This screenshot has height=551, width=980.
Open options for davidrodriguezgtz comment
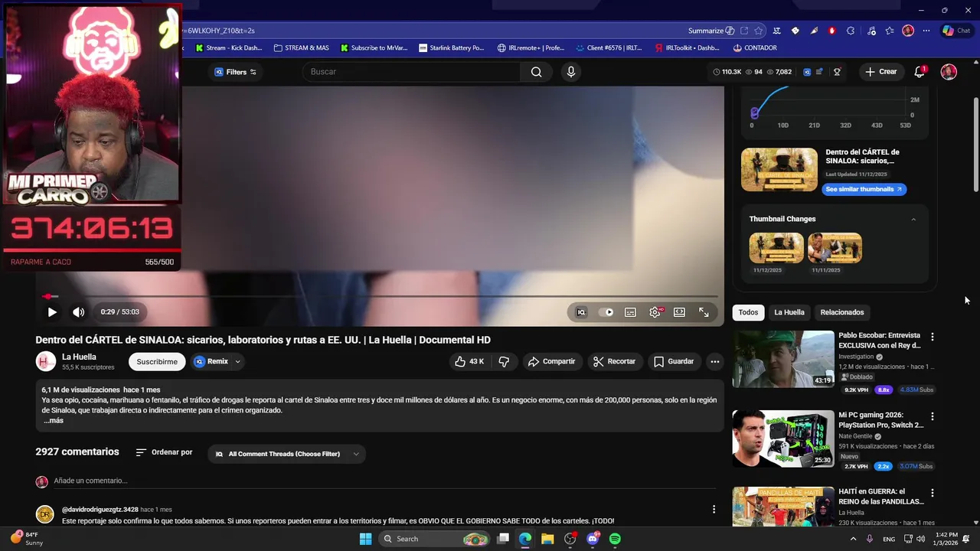tap(714, 509)
